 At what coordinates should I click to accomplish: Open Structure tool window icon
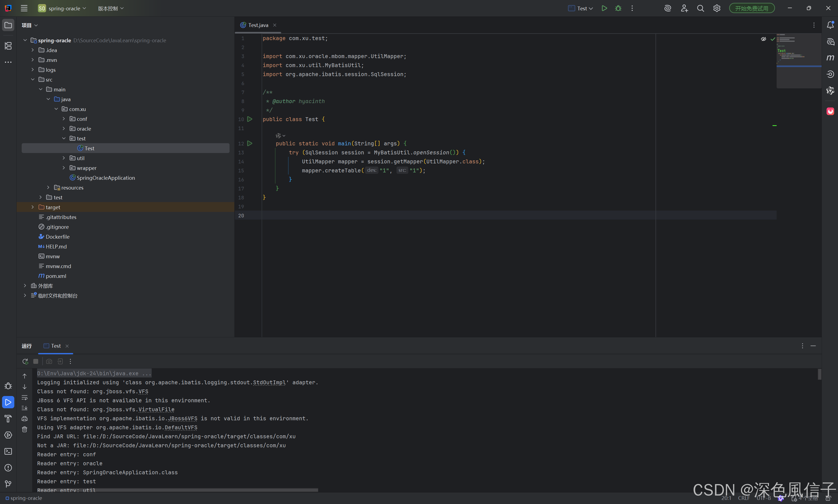(x=8, y=46)
